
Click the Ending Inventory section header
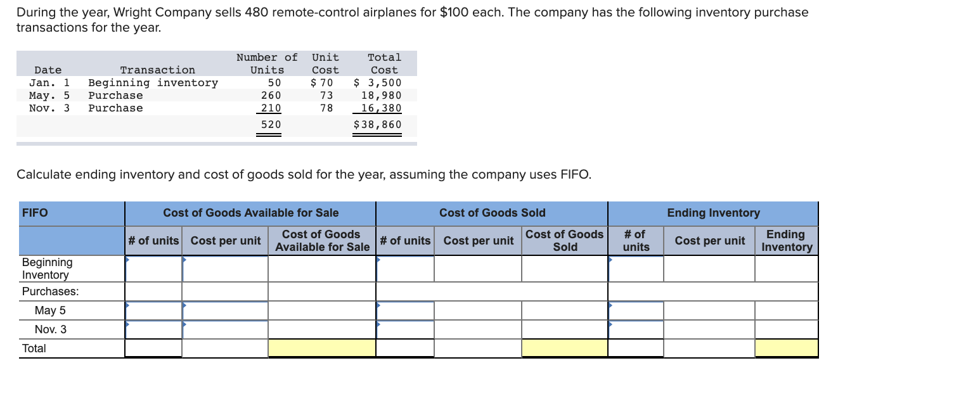click(712, 213)
